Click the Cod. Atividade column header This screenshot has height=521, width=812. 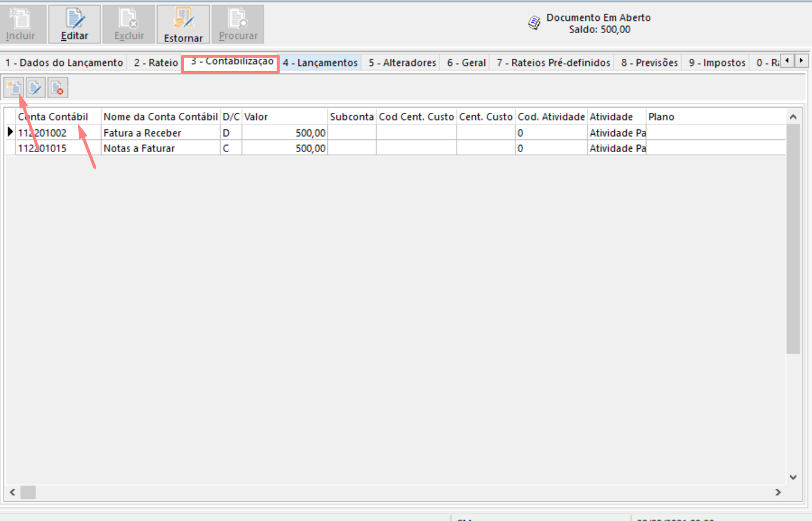pos(551,117)
